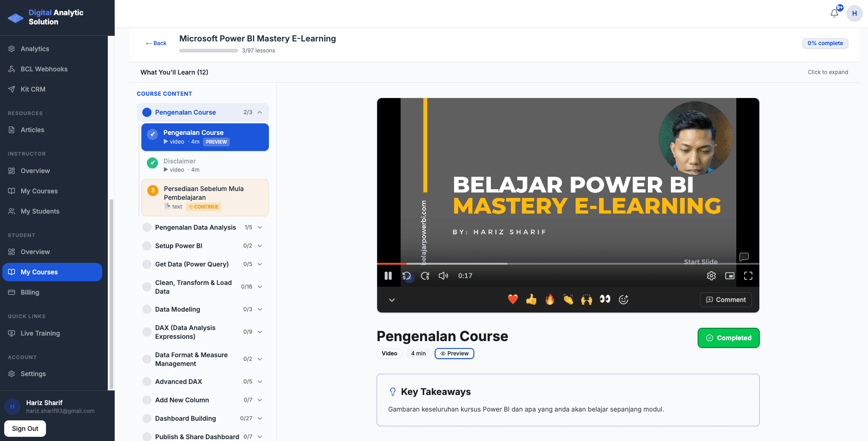React with the fire emoji

click(x=550, y=300)
